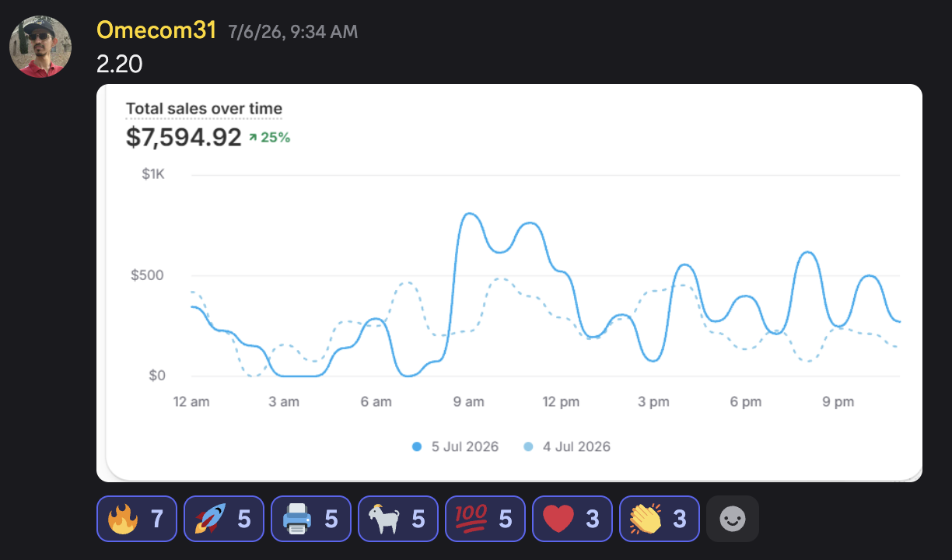Click the 3 am axis label

coord(284,401)
